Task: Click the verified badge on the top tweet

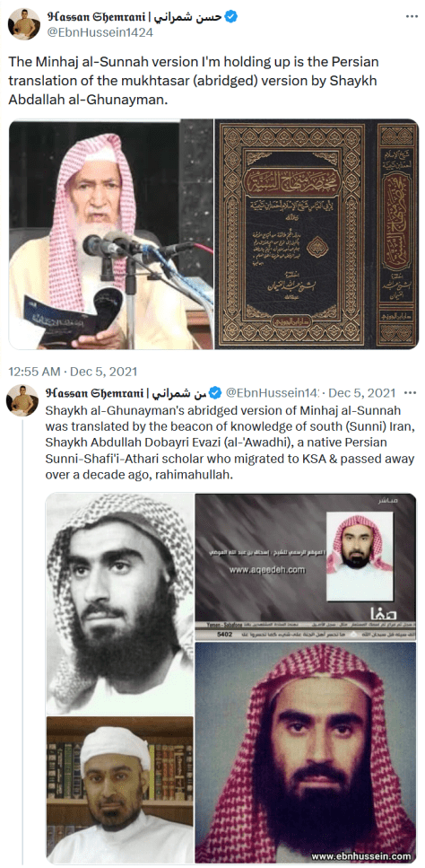Action: click(232, 17)
